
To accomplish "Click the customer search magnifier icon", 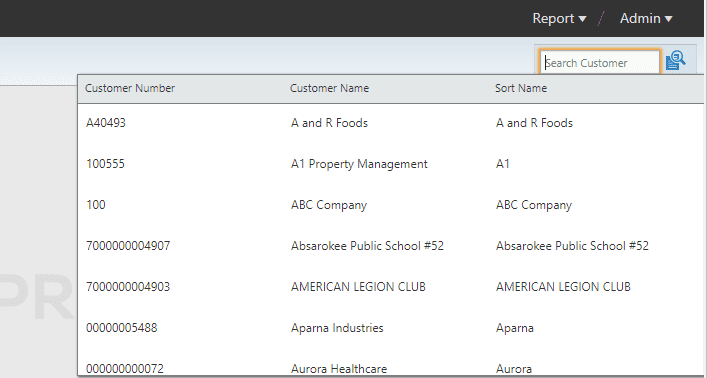I will 675,60.
